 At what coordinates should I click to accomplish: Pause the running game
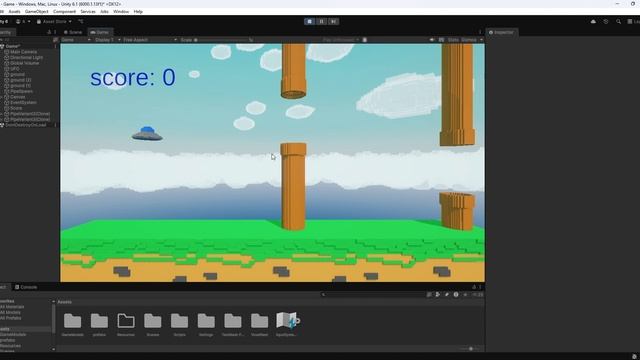321,21
